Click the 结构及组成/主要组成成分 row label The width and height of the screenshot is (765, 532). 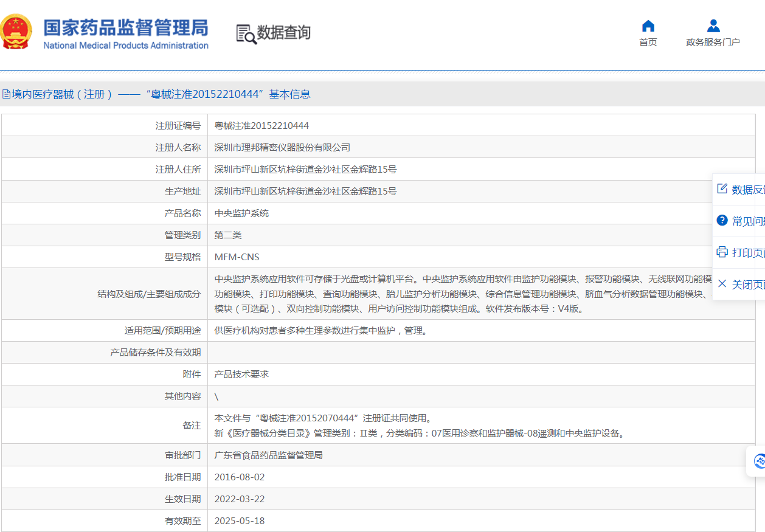150,294
